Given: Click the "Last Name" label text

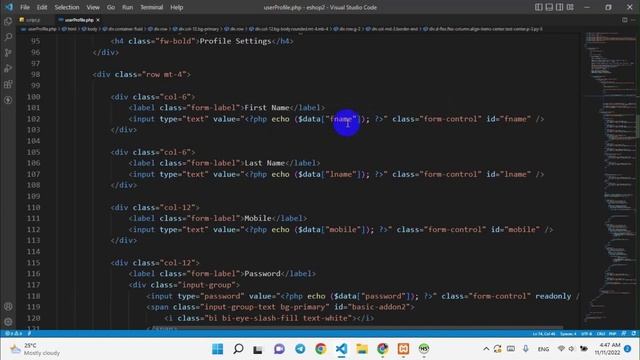Looking at the screenshot, I should pos(264,163).
